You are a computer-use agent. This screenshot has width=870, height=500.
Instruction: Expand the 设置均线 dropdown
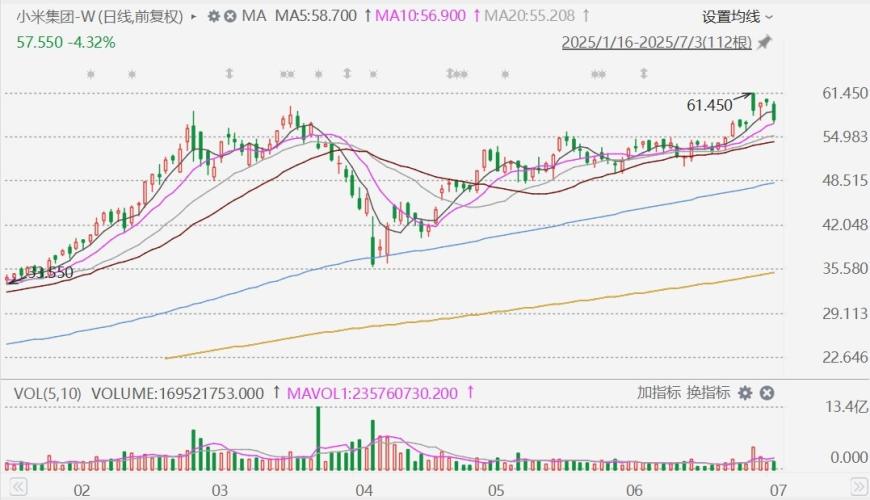pyautogui.click(x=737, y=17)
